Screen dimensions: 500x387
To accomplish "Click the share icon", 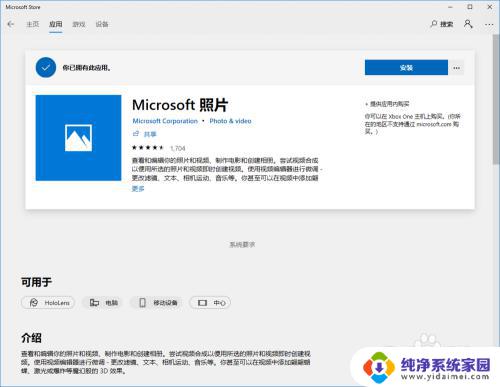I will (x=136, y=134).
